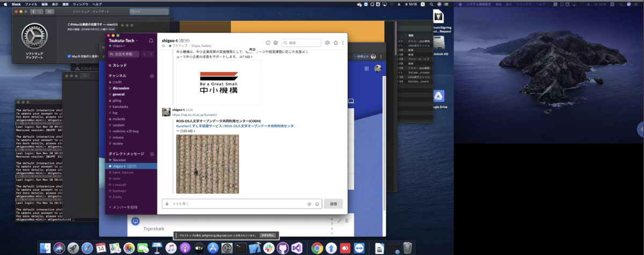
Task: Open Slack notification bell settings
Action: [x=151, y=41]
